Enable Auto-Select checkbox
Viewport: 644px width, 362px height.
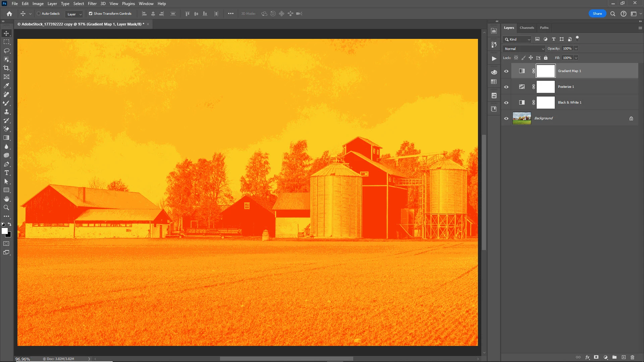click(39, 14)
